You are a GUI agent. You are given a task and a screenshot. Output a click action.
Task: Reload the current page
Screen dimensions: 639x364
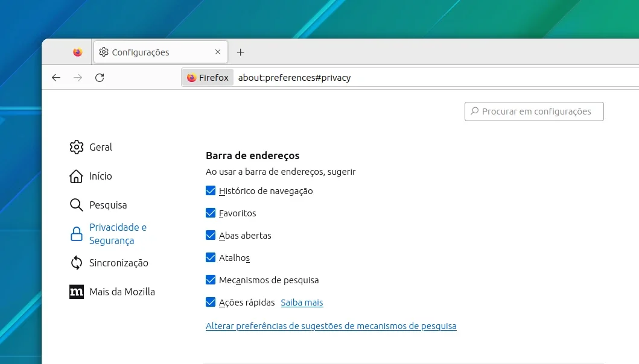pyautogui.click(x=100, y=77)
